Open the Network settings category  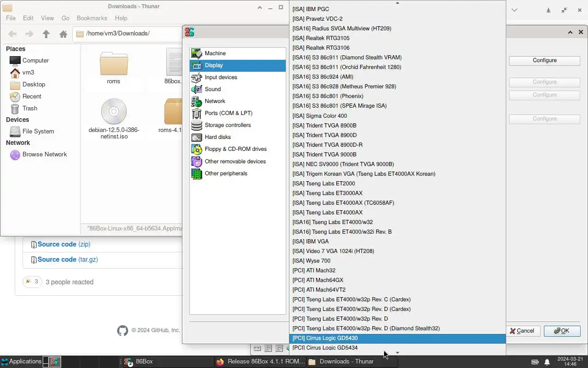tap(237, 101)
